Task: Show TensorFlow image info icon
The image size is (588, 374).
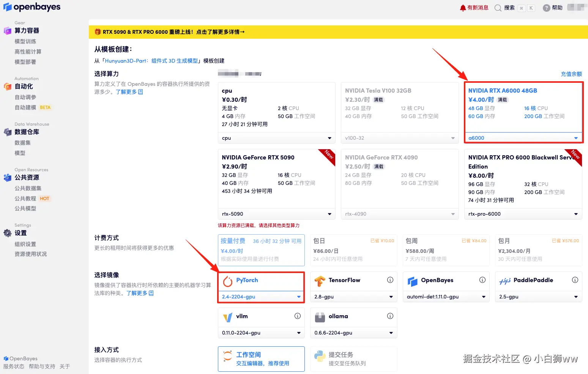Action: (390, 280)
